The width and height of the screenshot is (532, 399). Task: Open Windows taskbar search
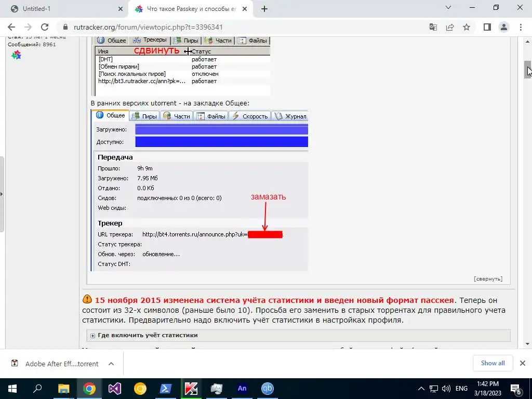pyautogui.click(x=37, y=389)
